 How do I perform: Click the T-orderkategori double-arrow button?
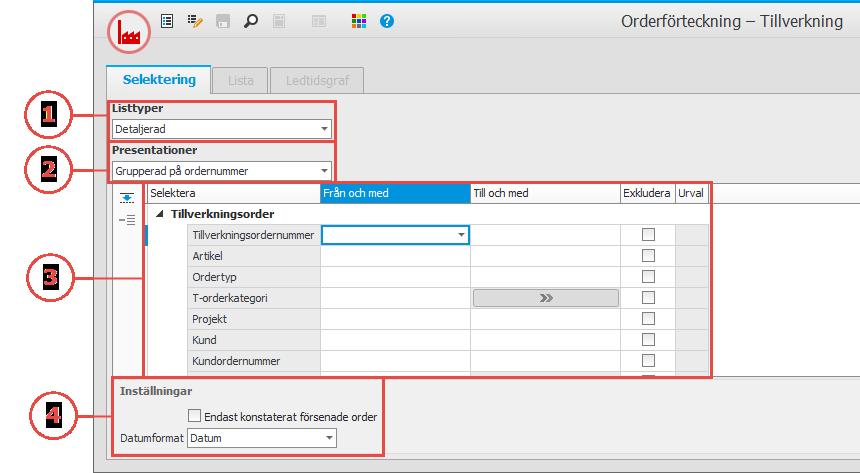[x=546, y=298]
